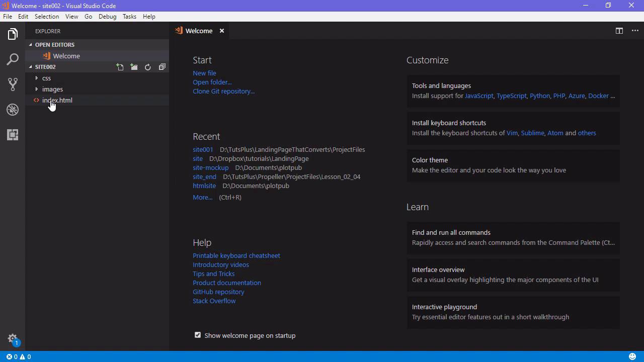Refresh the explorer file tree

click(148, 67)
